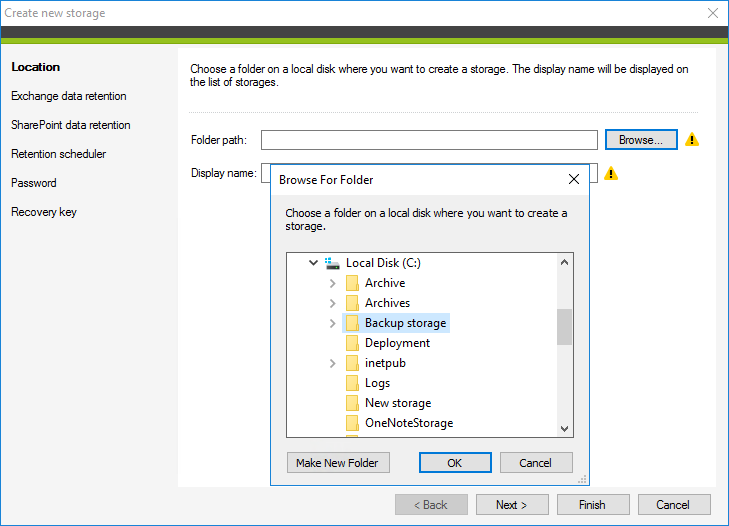Select the New storage folder

click(x=397, y=403)
